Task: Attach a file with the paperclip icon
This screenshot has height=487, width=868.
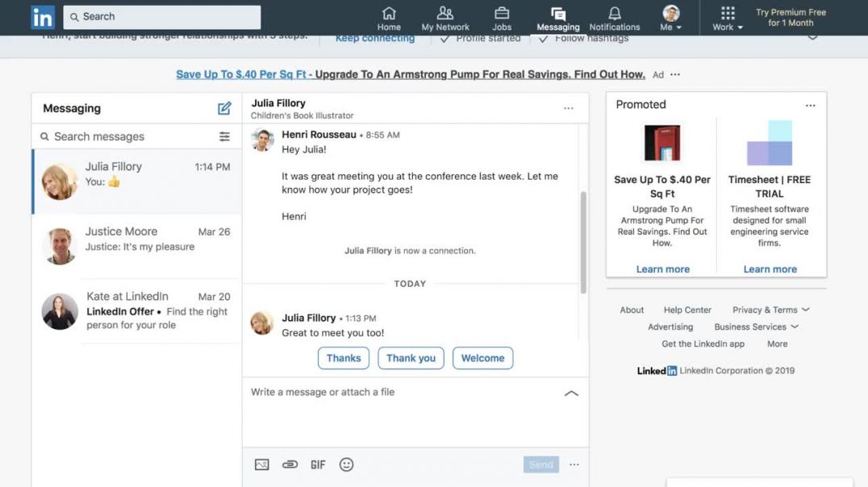Action: pyautogui.click(x=290, y=465)
